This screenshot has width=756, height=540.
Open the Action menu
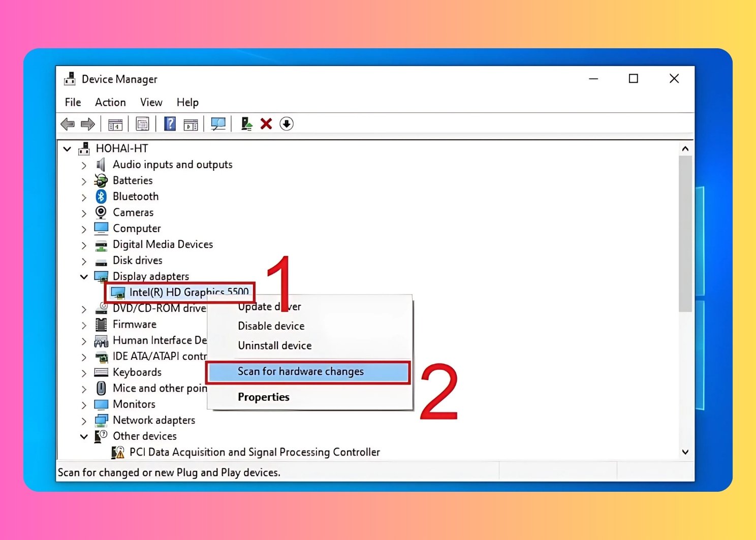(110, 103)
